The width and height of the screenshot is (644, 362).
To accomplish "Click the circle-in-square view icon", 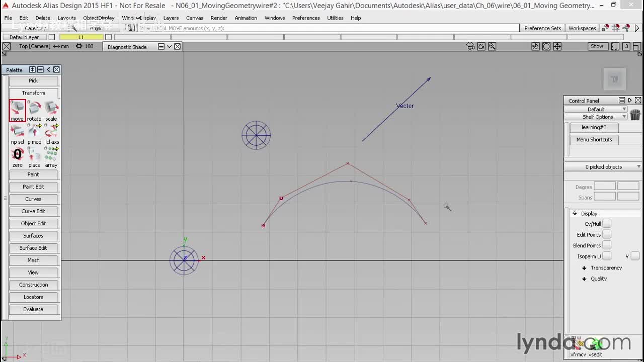I will coord(546,46).
